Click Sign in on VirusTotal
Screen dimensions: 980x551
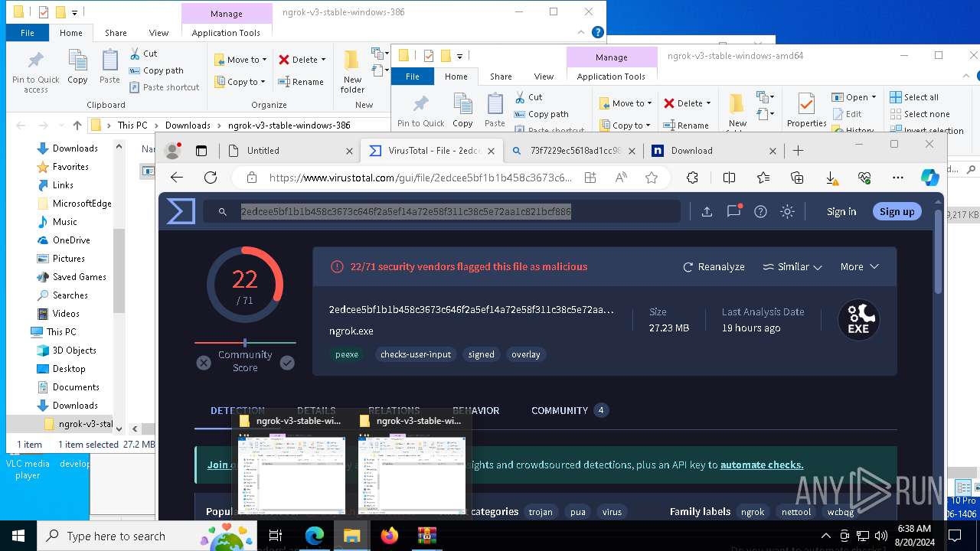point(841,212)
